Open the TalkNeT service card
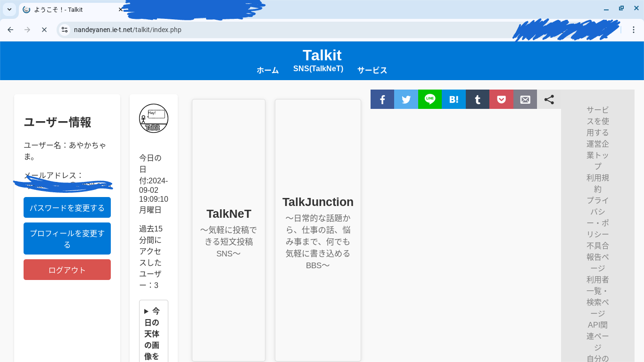 click(x=229, y=230)
